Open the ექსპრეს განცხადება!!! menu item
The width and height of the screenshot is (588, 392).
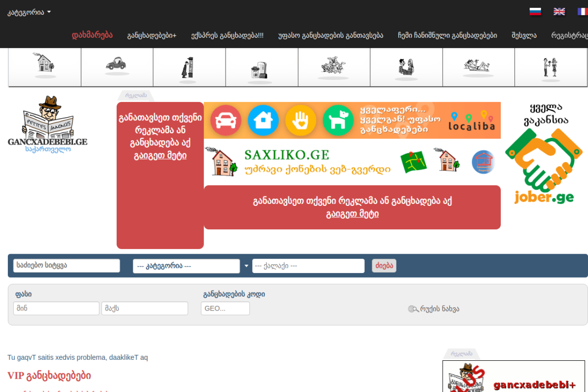point(227,35)
